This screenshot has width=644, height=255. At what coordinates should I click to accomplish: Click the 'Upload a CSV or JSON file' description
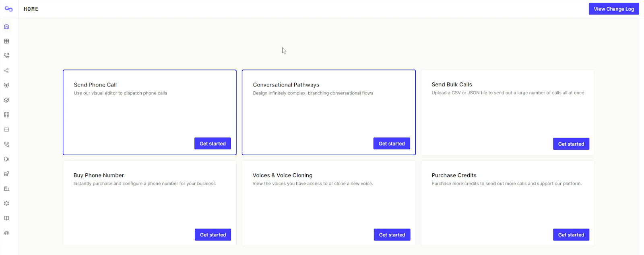508,93
